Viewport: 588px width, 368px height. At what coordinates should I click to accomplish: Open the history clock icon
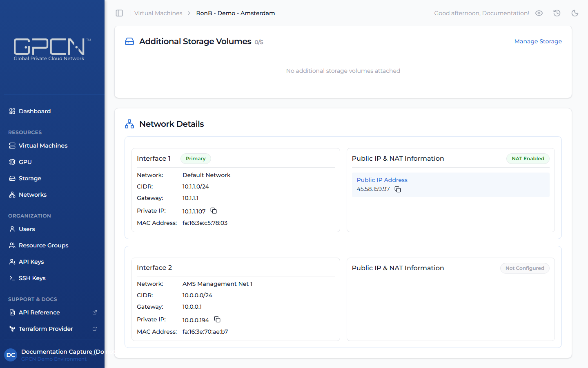557,13
